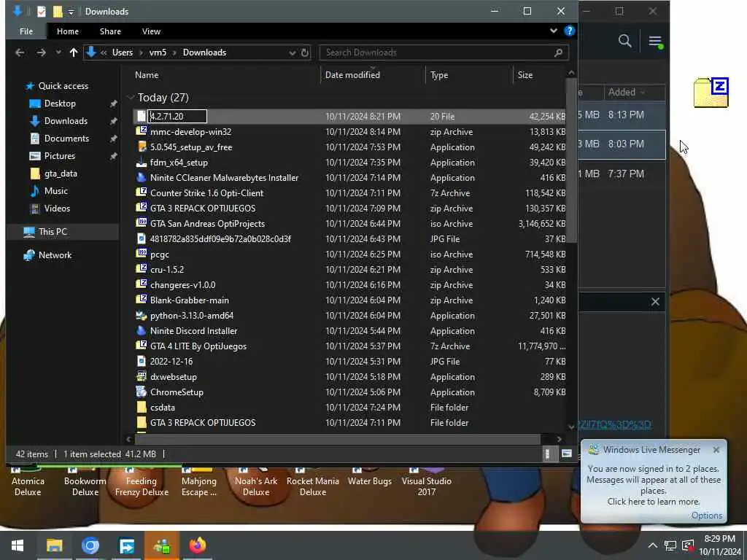Open the Share ribbon tab
This screenshot has height=560, width=747.
click(x=110, y=31)
